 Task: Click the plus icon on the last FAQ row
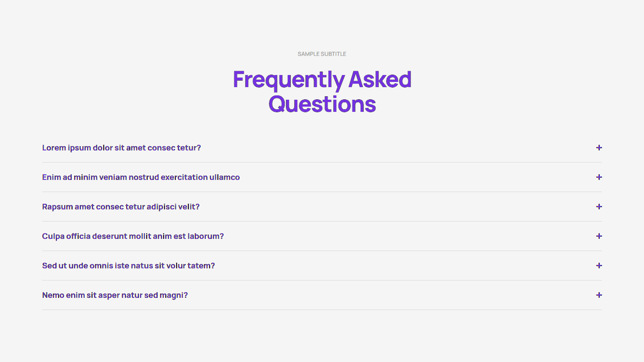599,295
